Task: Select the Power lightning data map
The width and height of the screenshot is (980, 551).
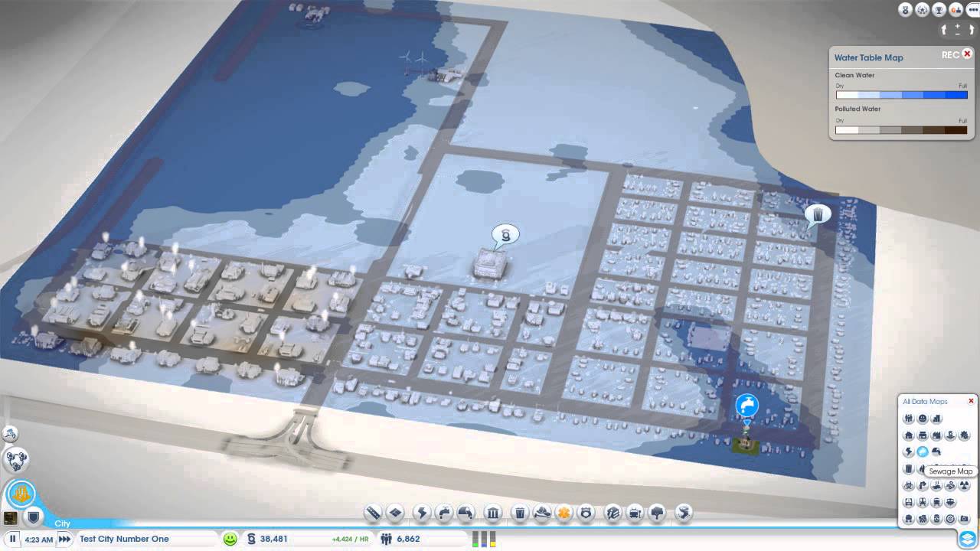Action: (x=909, y=452)
